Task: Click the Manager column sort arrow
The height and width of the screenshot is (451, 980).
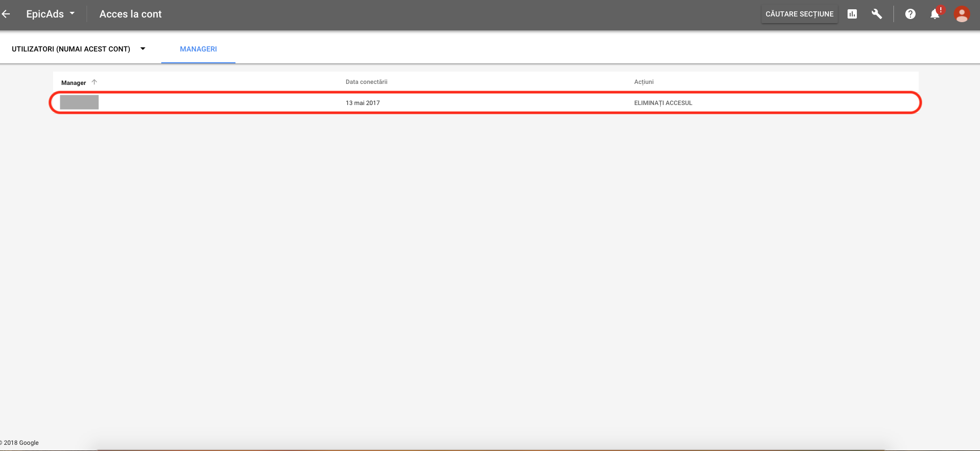Action: click(94, 82)
